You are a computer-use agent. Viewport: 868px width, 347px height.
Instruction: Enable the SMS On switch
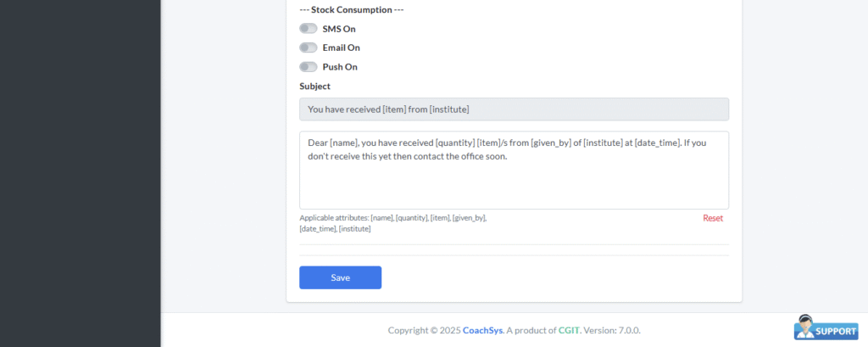309,29
